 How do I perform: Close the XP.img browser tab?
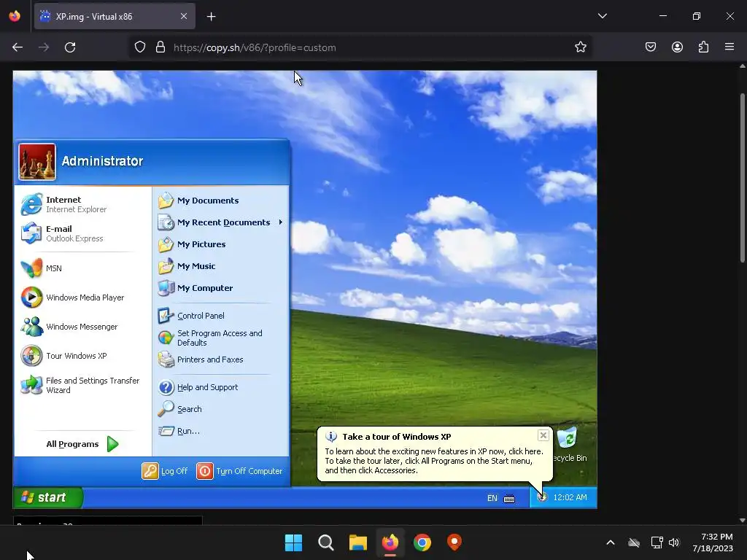(x=184, y=16)
